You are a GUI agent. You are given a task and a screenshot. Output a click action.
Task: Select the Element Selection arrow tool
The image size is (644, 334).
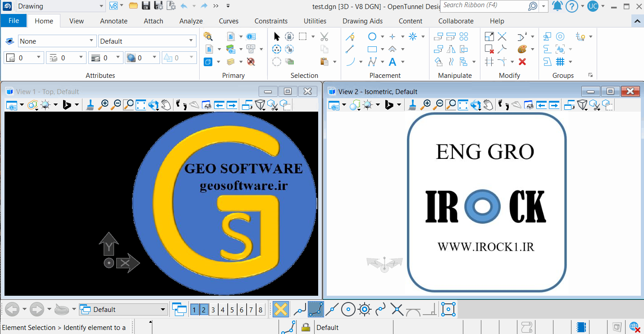(277, 36)
